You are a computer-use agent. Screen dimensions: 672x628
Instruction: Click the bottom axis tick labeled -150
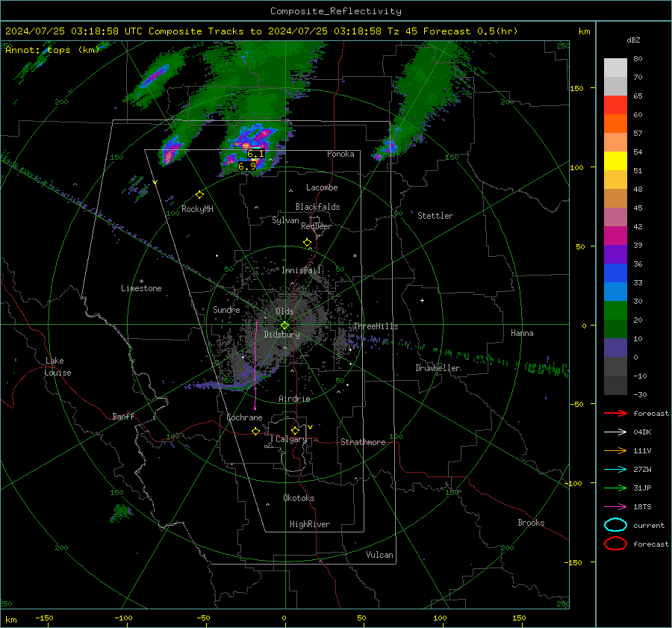44,618
